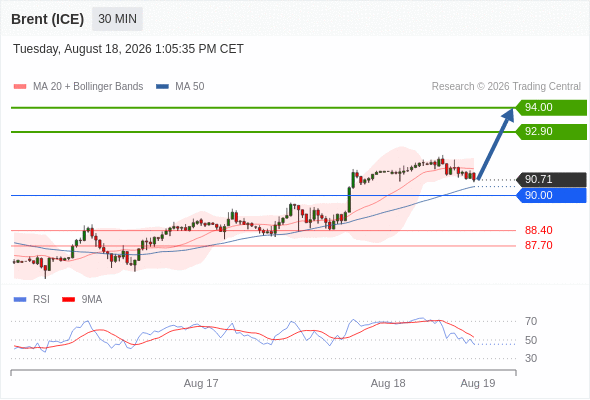Image resolution: width=590 pixels, height=400 pixels.
Task: Select the green 92.90 resistance price tag
Action: 552,132
